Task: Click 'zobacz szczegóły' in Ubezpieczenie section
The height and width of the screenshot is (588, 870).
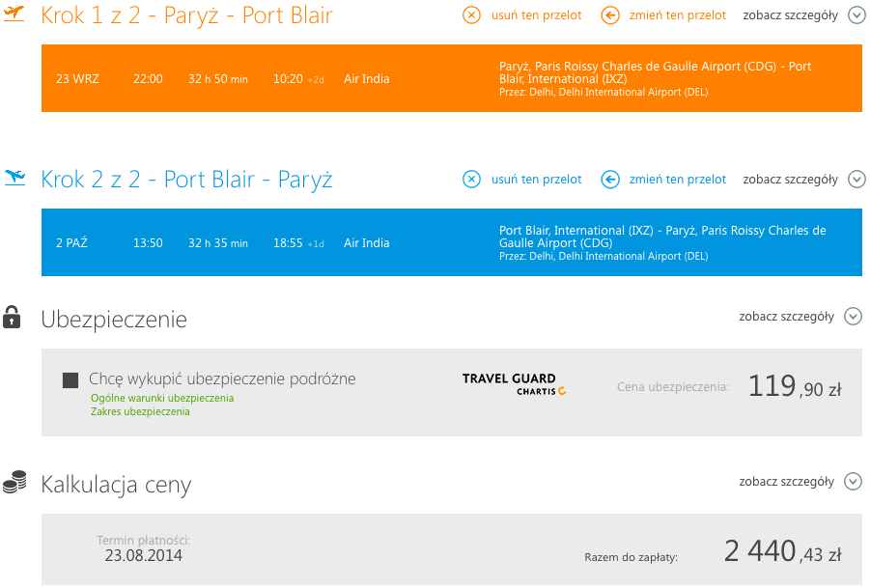Action: 786,317
